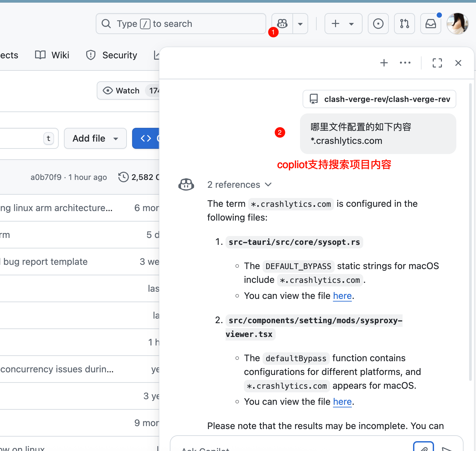Switch to the Security tab

coord(112,55)
